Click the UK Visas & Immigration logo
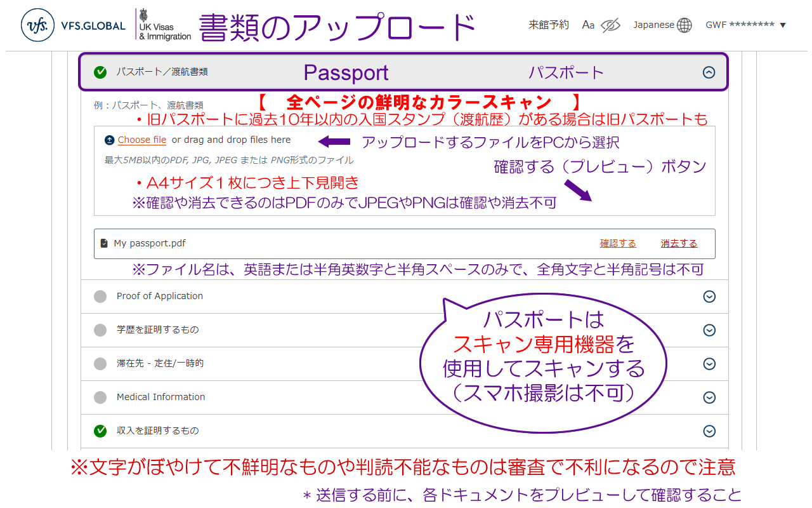 tap(164, 25)
